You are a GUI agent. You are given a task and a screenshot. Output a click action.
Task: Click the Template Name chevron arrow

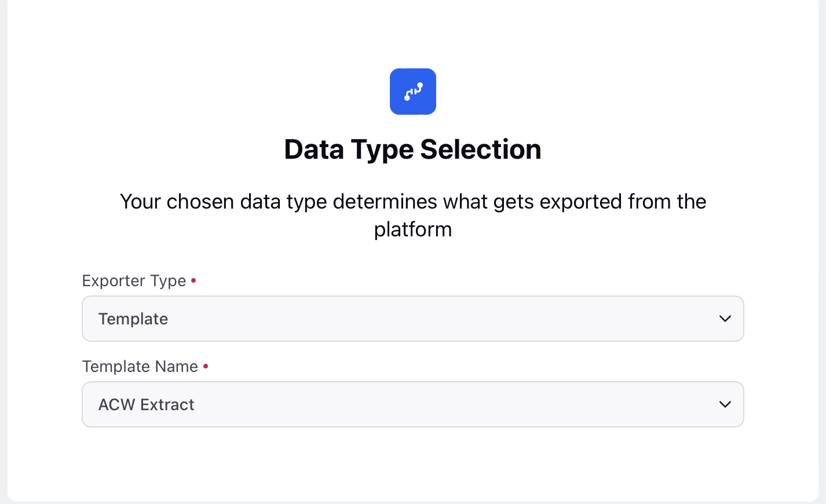click(x=725, y=404)
